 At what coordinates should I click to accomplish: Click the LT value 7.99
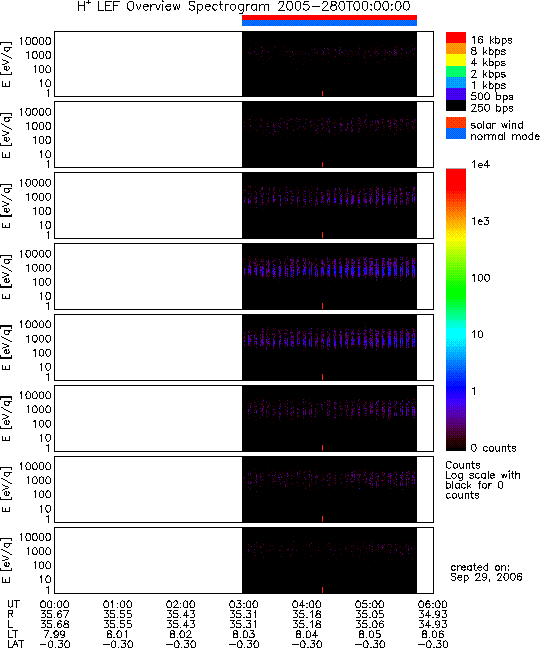point(55,634)
